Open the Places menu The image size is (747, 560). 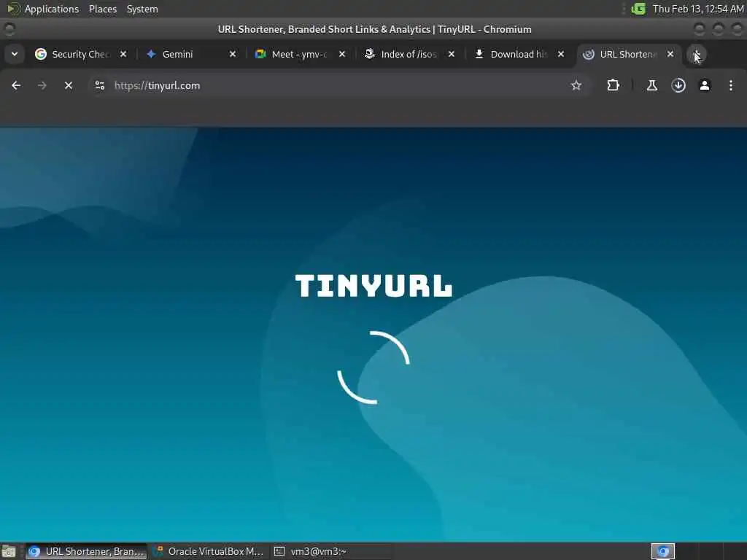[102, 9]
